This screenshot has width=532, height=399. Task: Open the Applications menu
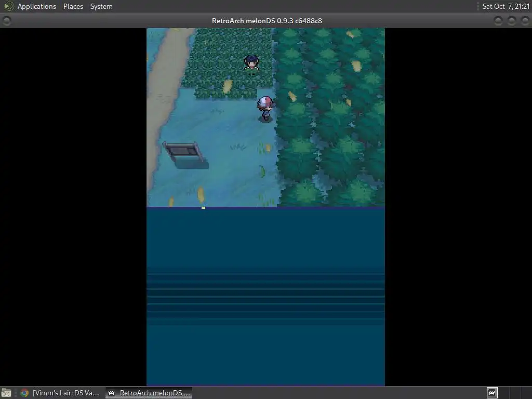pos(37,6)
